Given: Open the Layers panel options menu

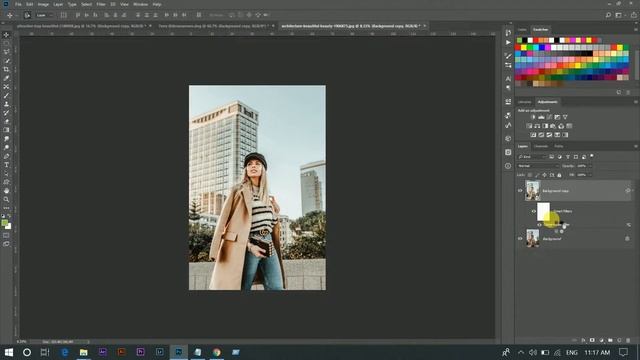Looking at the screenshot, I should [636, 146].
